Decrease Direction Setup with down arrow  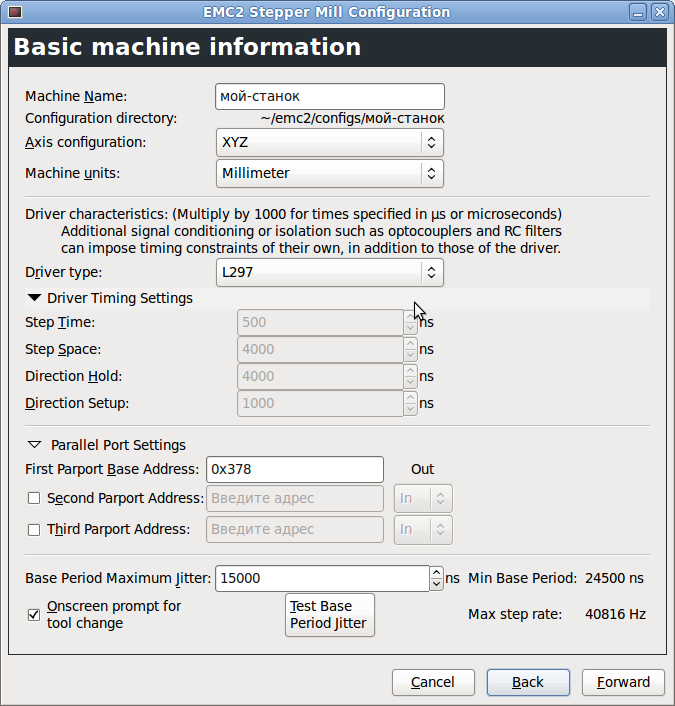click(x=410, y=410)
